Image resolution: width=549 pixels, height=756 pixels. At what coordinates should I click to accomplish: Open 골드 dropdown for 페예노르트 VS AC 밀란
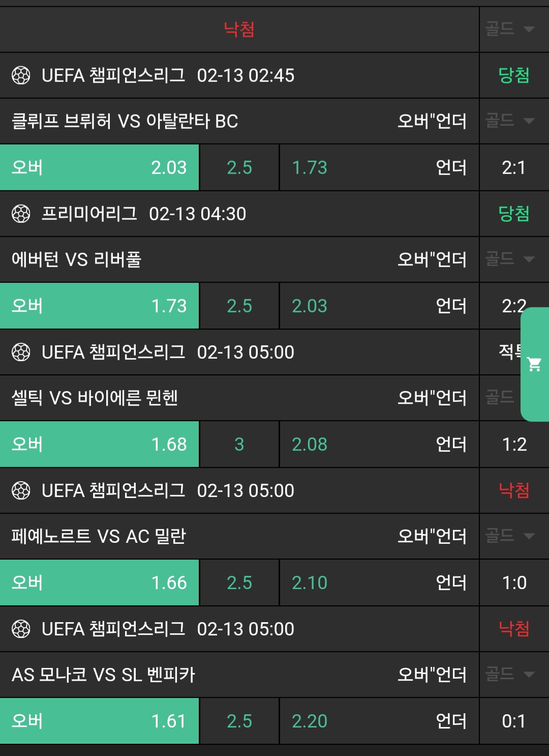[x=510, y=536]
